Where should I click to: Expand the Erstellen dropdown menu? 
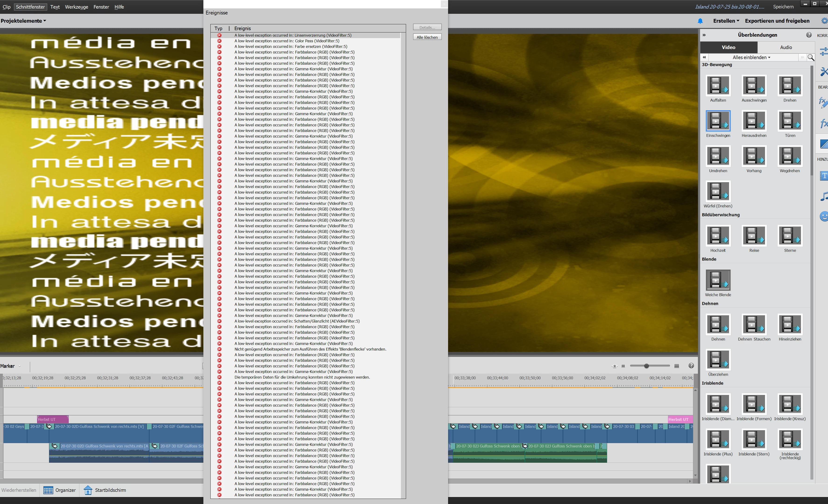(726, 21)
